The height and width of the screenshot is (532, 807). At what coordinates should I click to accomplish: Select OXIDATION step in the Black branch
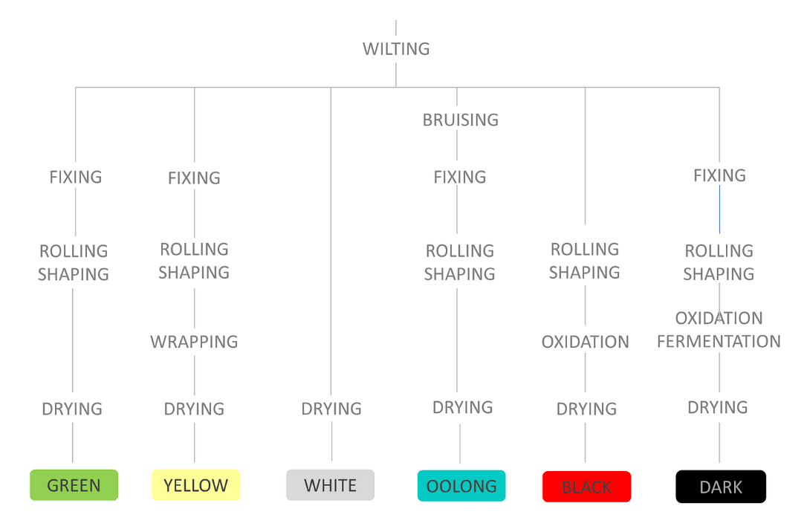pyautogui.click(x=585, y=342)
